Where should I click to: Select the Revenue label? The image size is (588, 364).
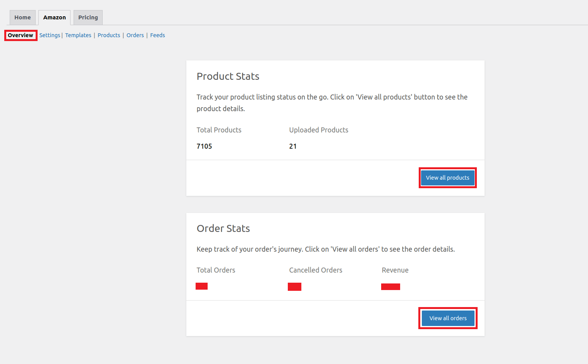tap(395, 270)
